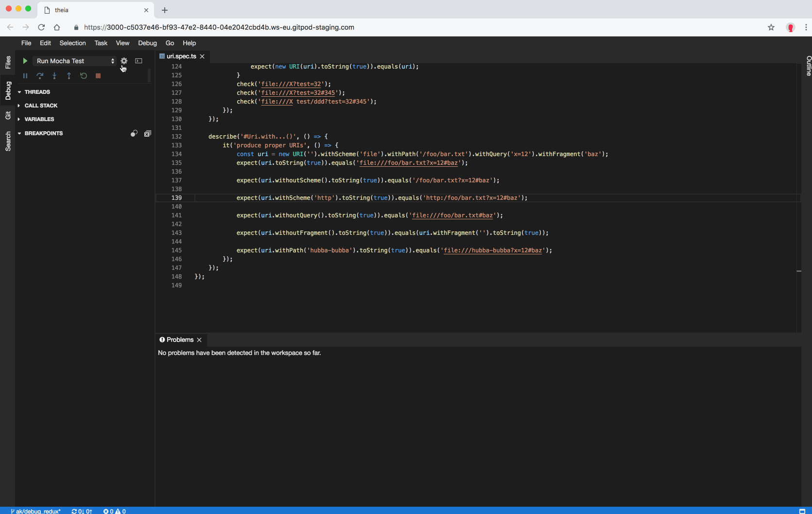Viewport: 812px width, 514px height.
Task: Open the View menu
Action: point(122,43)
